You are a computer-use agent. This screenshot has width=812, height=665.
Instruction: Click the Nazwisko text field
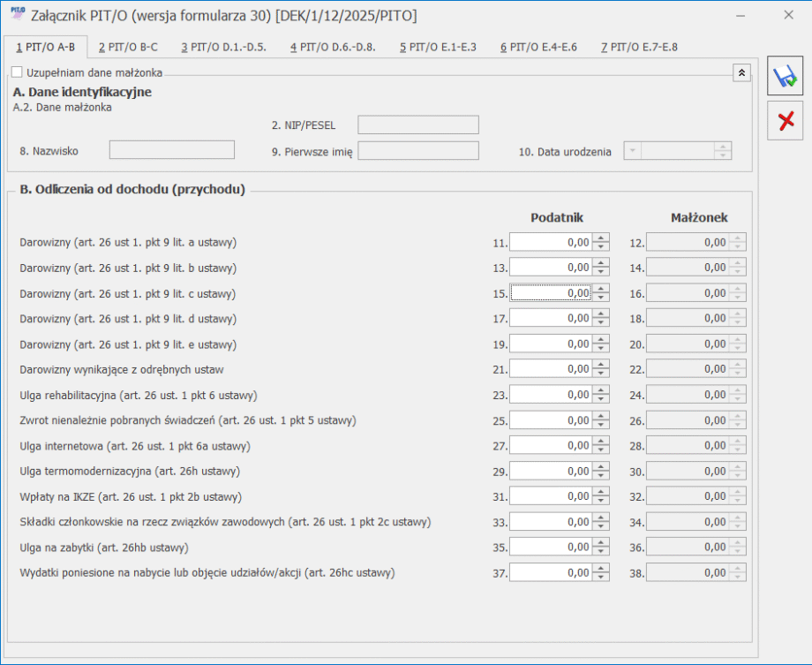171,150
